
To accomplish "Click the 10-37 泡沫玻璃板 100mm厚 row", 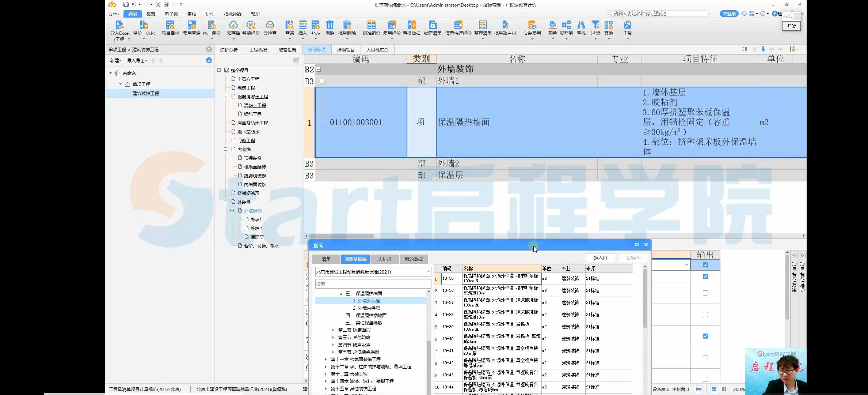I will pyautogui.click(x=533, y=302).
